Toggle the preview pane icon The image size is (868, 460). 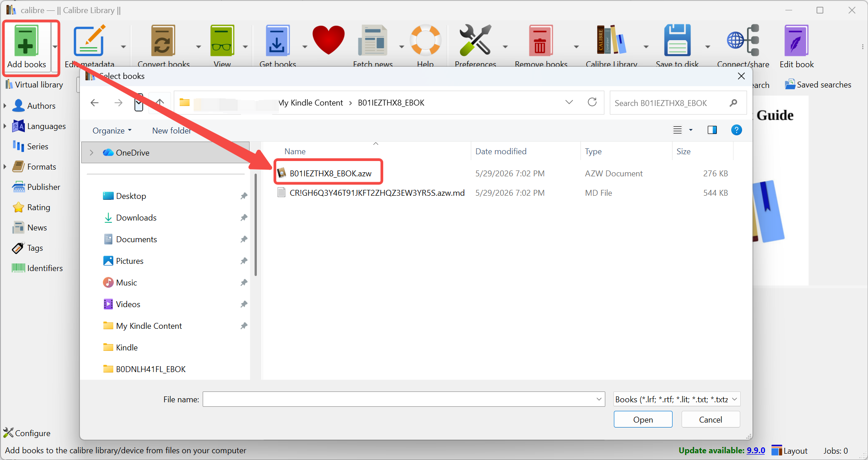(712, 130)
